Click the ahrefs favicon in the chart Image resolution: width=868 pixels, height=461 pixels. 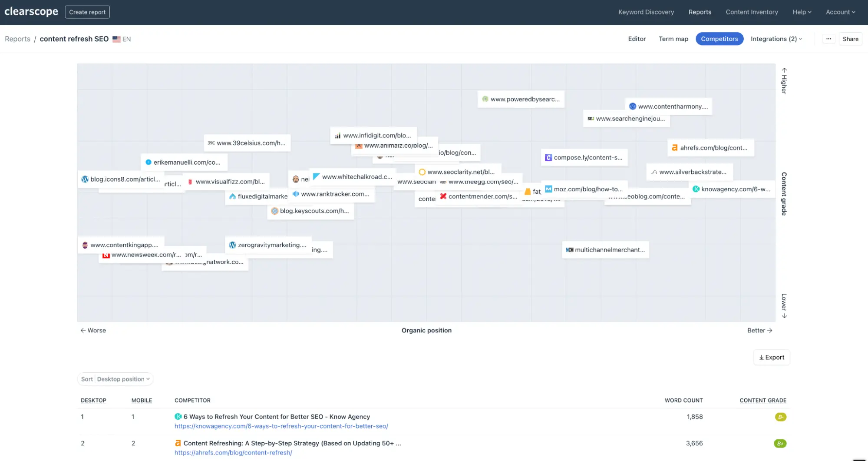pos(675,148)
